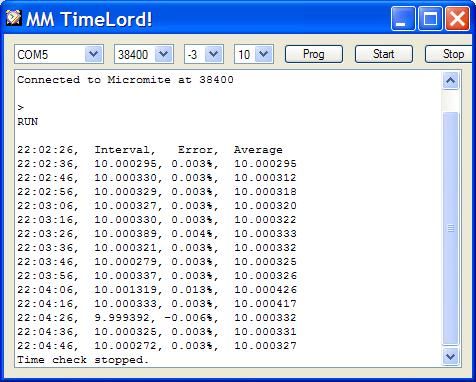
Task: Click the vertical scrollbar thumb
Action: coord(451,228)
